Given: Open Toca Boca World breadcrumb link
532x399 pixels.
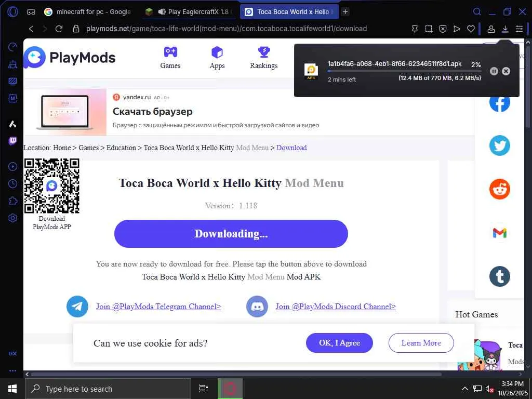Looking at the screenshot, I should [x=206, y=148].
